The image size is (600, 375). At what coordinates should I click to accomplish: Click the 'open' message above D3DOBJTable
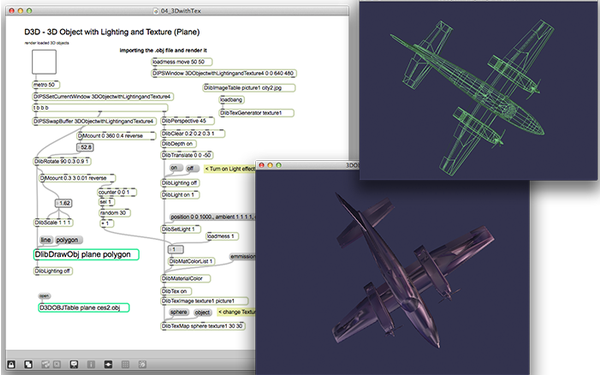point(44,296)
